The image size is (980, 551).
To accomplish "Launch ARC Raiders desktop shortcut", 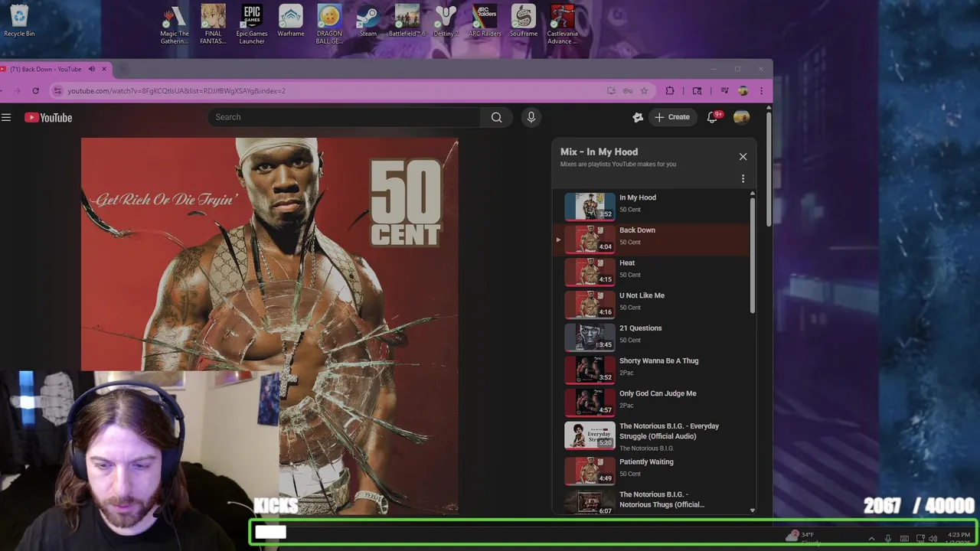I will tap(485, 21).
